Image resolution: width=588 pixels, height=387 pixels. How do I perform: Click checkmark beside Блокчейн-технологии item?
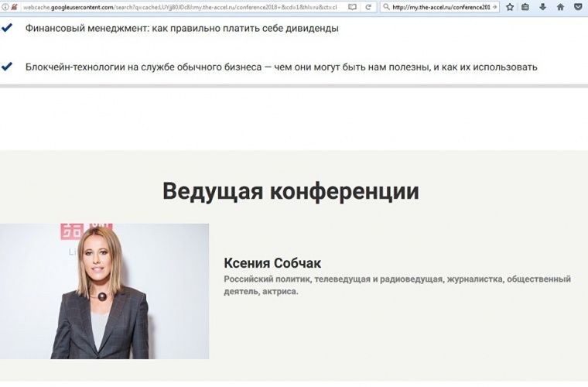click(7, 67)
